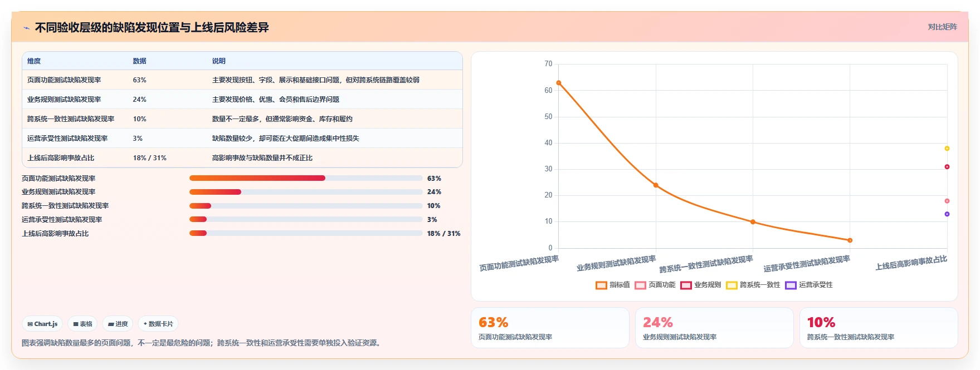Open the 24% KPI card
This screenshot has height=370, width=980.
714,328
